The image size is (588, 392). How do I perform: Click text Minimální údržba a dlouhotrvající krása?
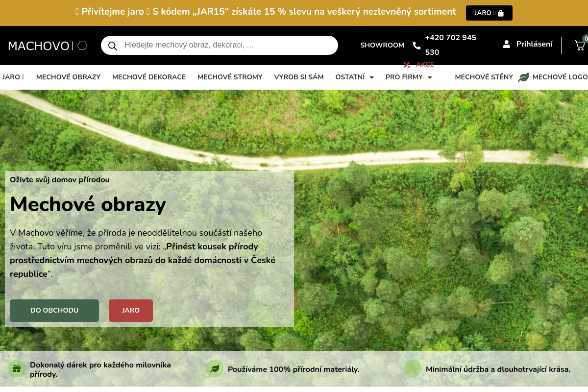(498, 369)
